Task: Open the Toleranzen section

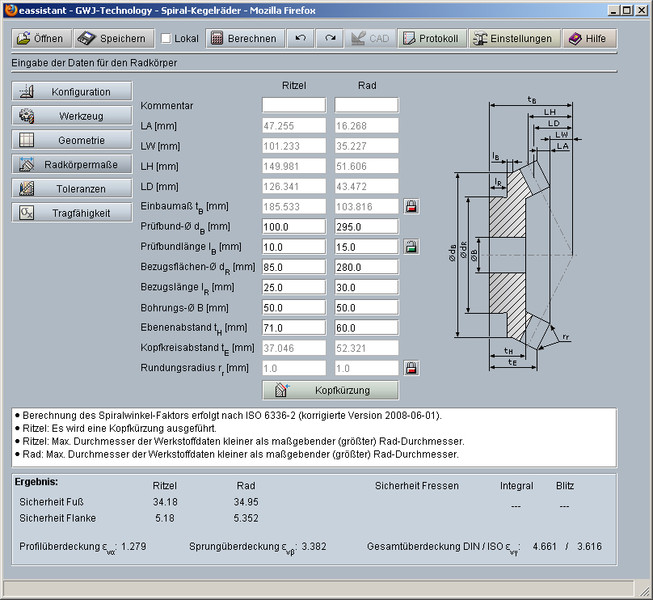Action: point(72,188)
